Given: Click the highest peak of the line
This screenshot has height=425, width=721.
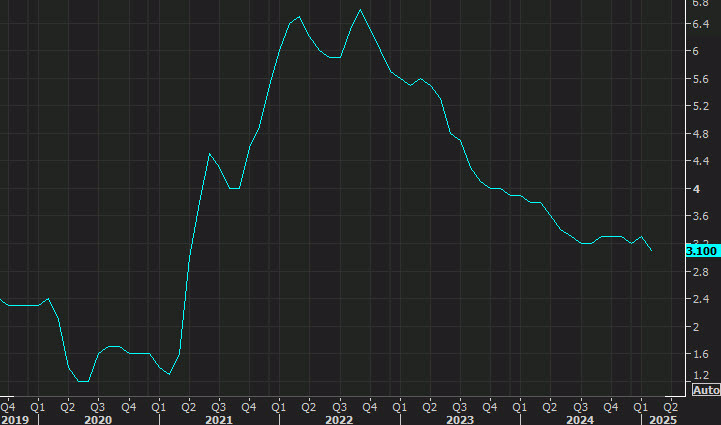Looking at the screenshot, I should click(360, 10).
